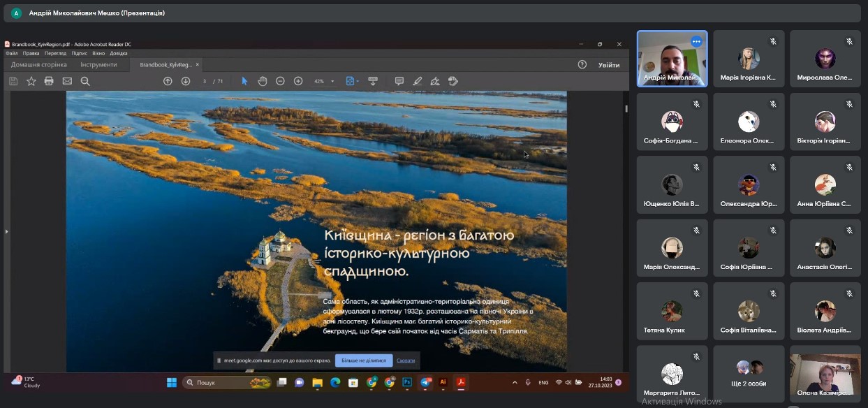The width and height of the screenshot is (868, 408).
Task: Open Photoshop from the Windows taskbar
Action: click(407, 383)
